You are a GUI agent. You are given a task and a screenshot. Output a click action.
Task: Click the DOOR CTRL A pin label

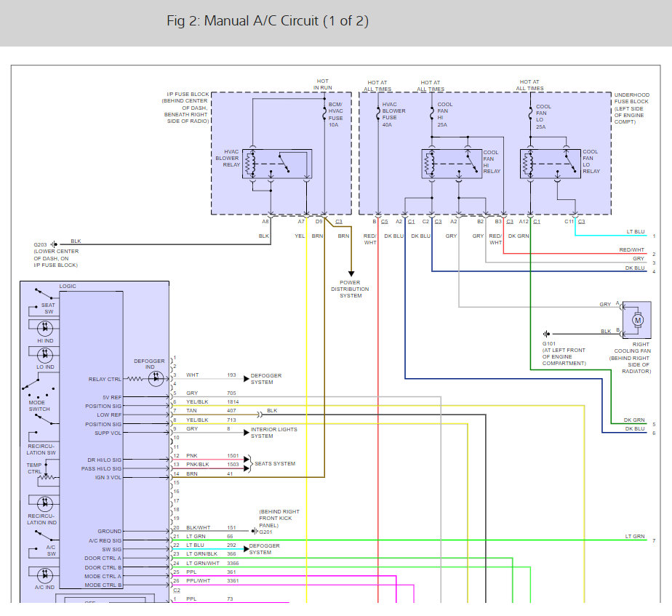[x=103, y=558]
